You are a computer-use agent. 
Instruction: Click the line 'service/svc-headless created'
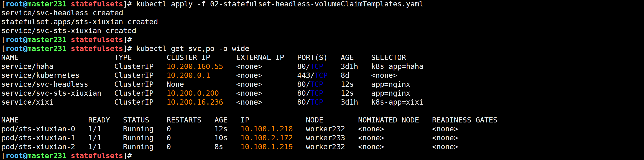point(62,13)
